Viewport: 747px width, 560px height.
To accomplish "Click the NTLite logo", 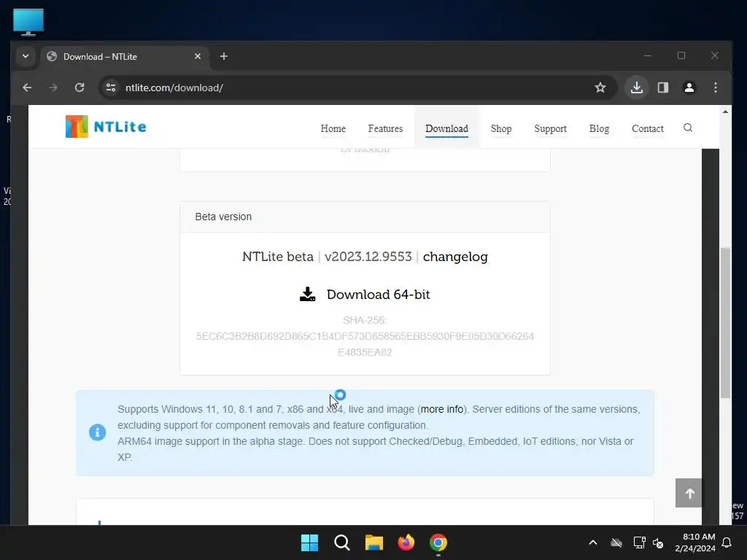I will click(x=106, y=127).
